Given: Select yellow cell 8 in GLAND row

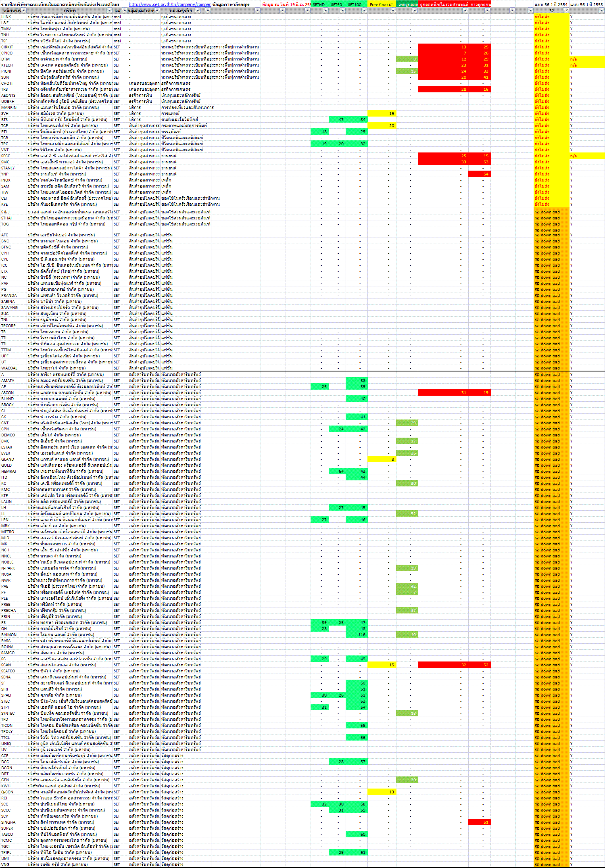Looking at the screenshot, I should click(382, 459).
